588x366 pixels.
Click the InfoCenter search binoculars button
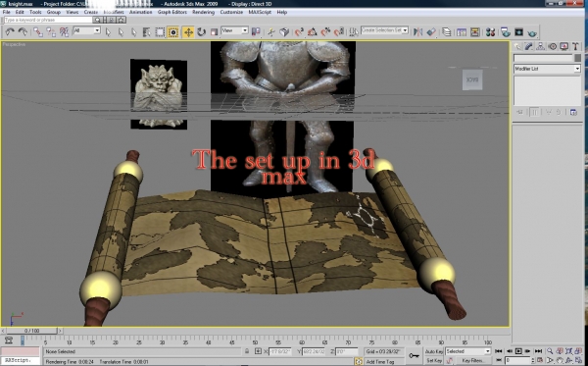tap(98, 20)
